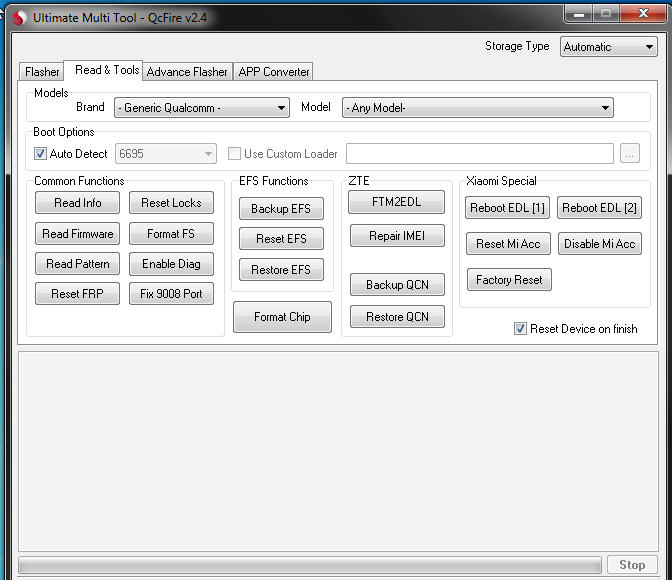Click the Reset Locks button
Viewport: 672px width, 580px height.
click(x=171, y=203)
